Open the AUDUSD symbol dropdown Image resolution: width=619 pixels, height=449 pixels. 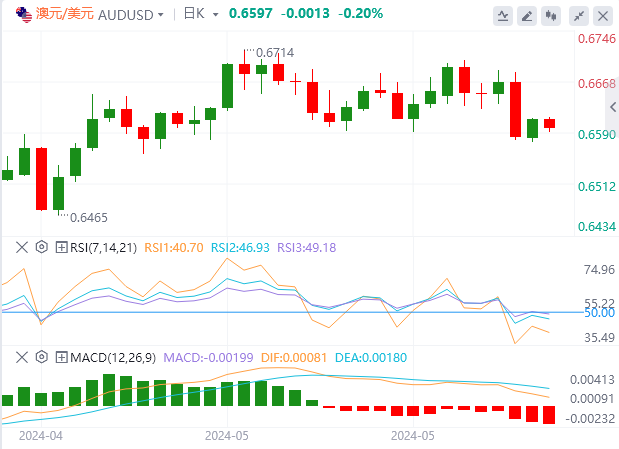coord(160,15)
